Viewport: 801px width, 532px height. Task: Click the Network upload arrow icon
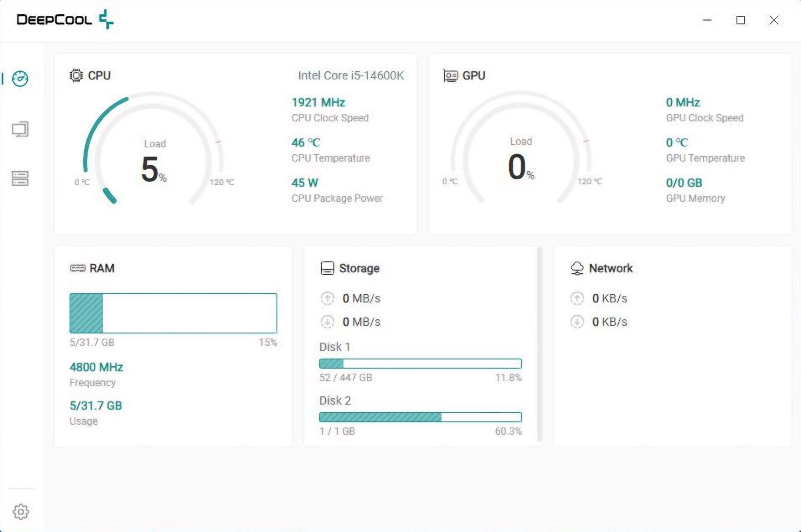[577, 298]
